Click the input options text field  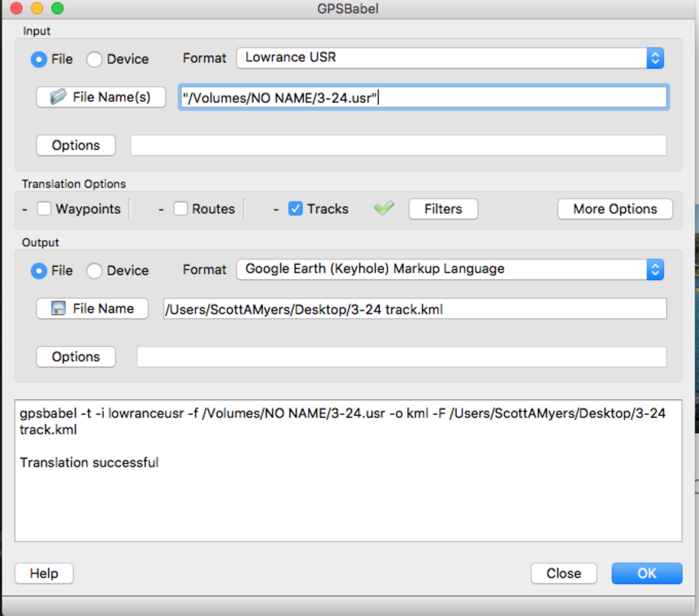coord(398,145)
